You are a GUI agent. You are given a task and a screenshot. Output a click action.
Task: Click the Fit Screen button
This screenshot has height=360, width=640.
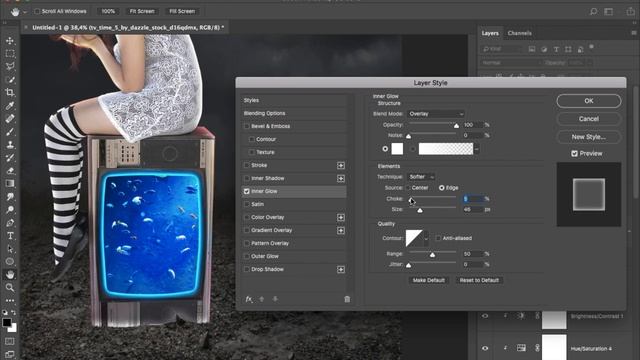(142, 11)
